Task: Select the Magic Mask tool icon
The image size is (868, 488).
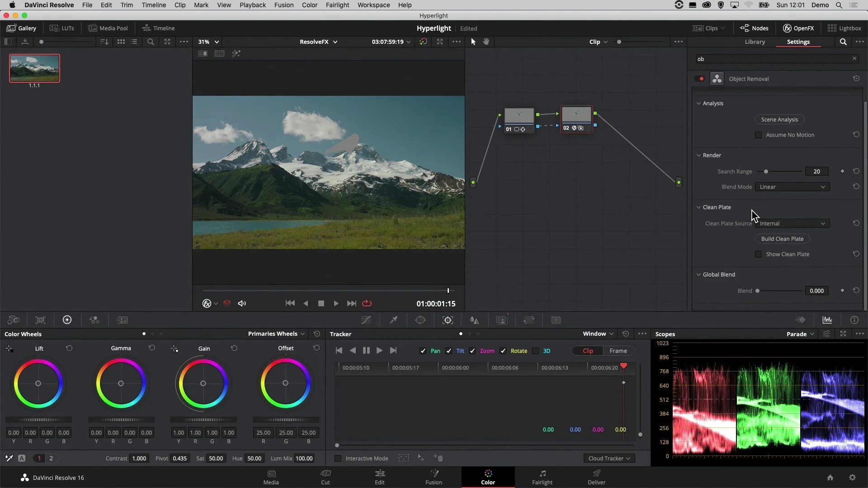Action: [x=502, y=320]
